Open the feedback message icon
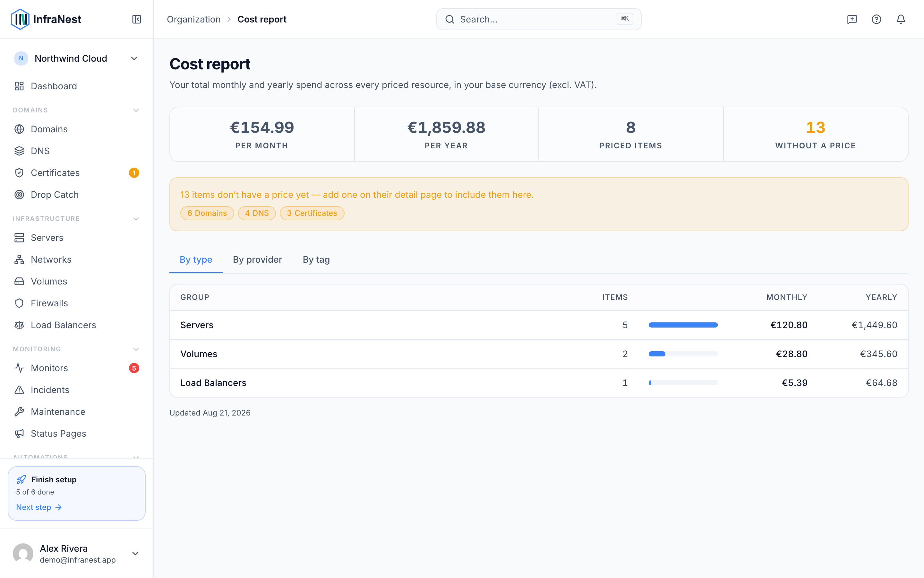924x578 pixels. pyautogui.click(x=852, y=19)
